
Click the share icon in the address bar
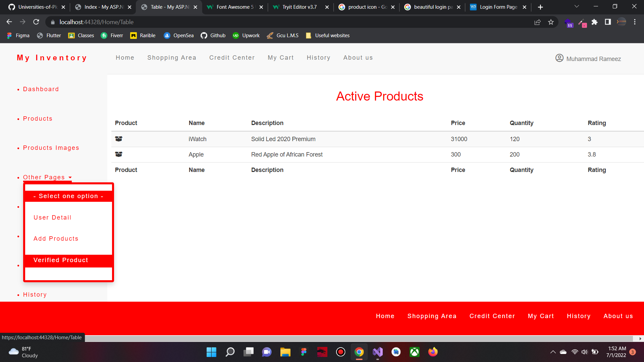(x=538, y=22)
